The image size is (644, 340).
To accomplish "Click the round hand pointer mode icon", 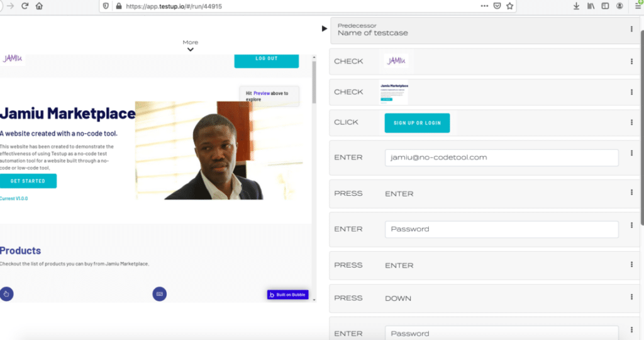I will click(6, 294).
